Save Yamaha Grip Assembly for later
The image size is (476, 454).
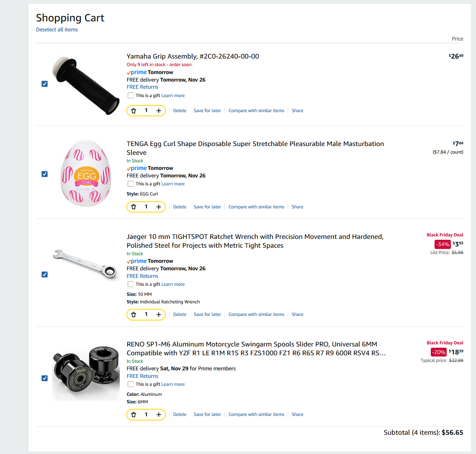click(x=207, y=111)
